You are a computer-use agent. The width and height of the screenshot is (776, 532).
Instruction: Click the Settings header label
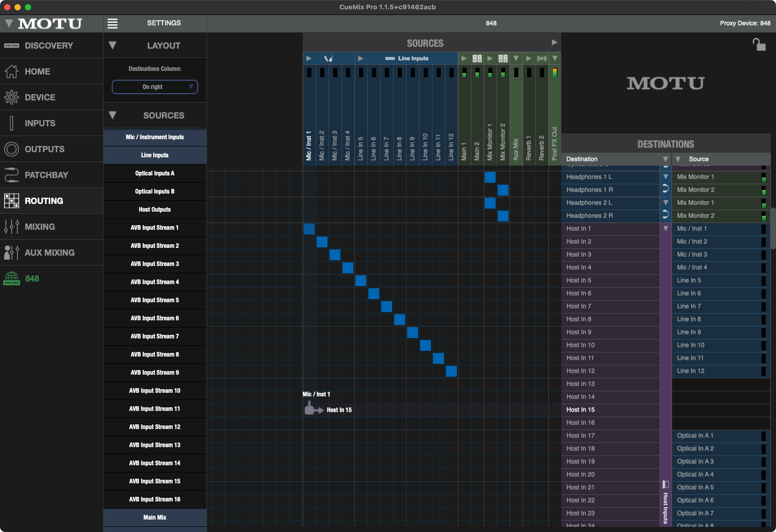164,23
